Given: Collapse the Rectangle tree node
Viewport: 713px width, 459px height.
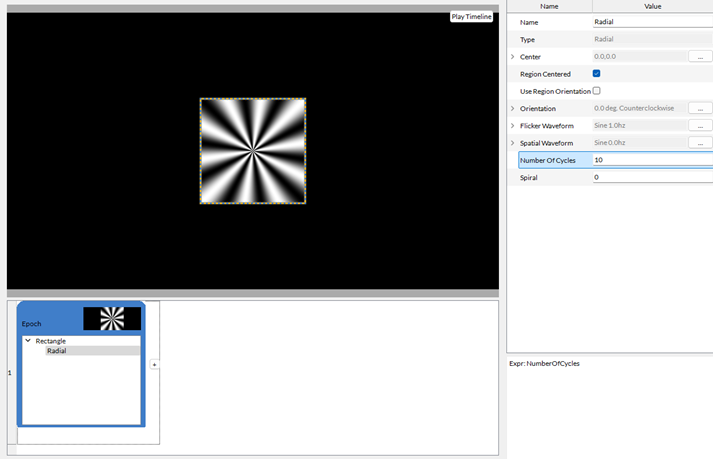Looking at the screenshot, I should point(28,341).
